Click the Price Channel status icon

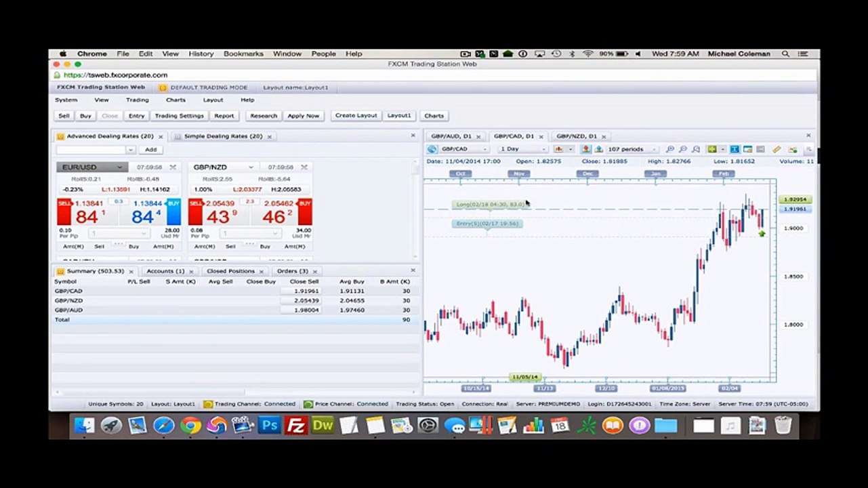pyautogui.click(x=308, y=404)
